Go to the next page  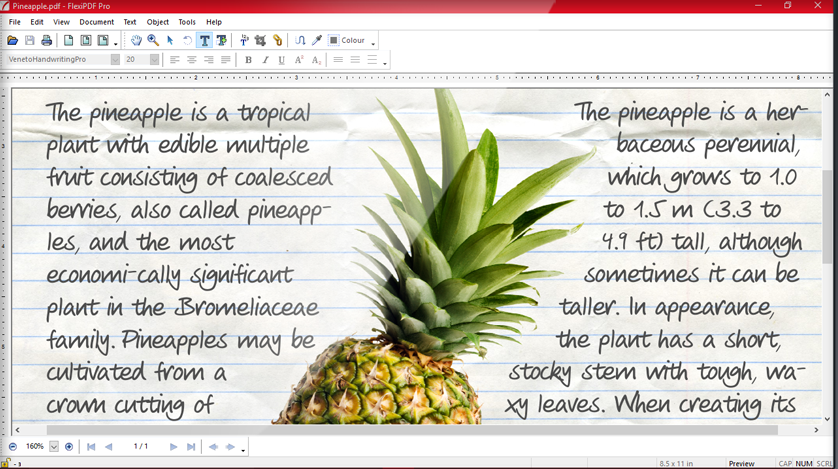click(x=173, y=447)
